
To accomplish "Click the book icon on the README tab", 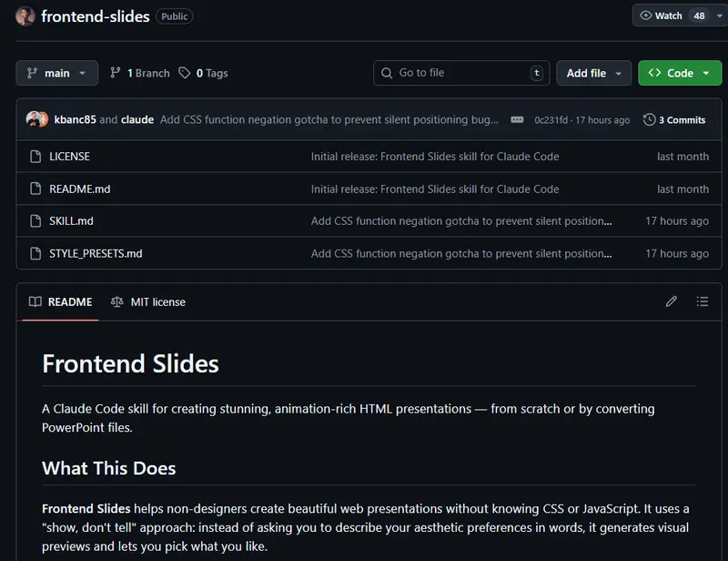I will (x=35, y=301).
